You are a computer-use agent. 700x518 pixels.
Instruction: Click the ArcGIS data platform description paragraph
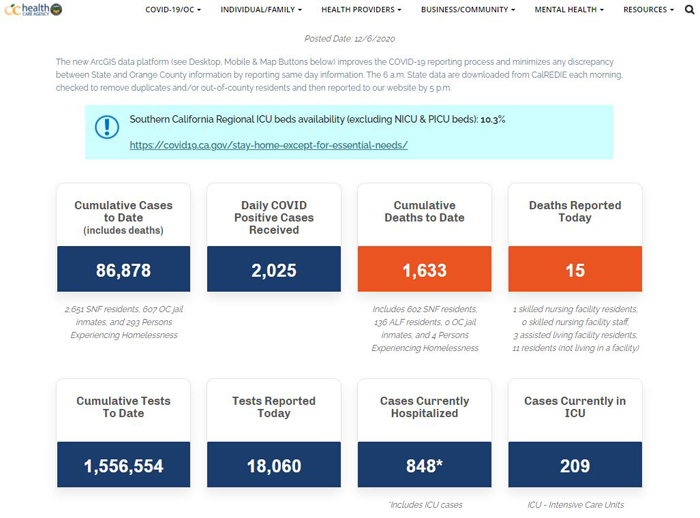[x=339, y=75]
